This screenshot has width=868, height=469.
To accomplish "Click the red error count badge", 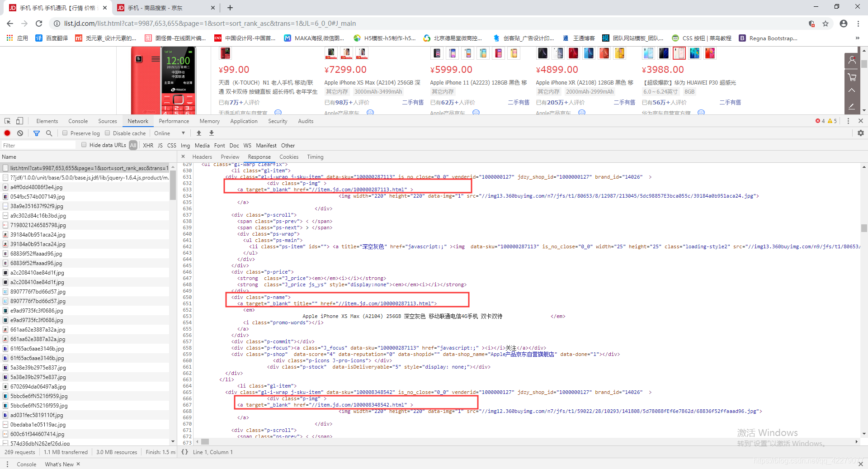I will pyautogui.click(x=820, y=121).
